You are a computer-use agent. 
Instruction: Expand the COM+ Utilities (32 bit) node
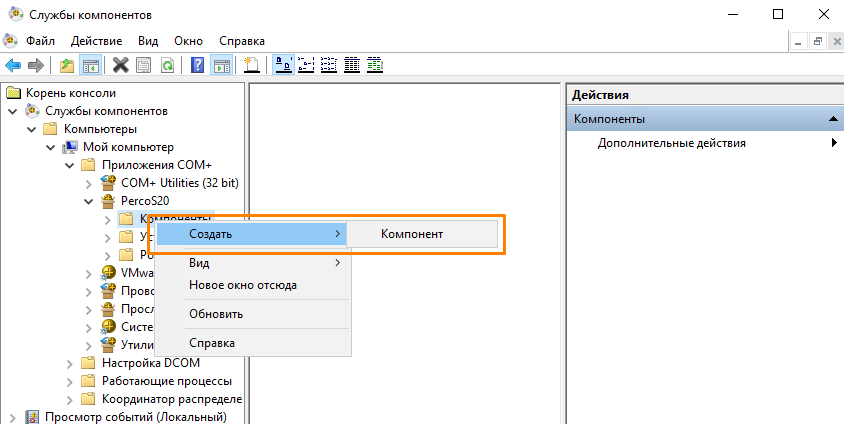pyautogui.click(x=88, y=183)
